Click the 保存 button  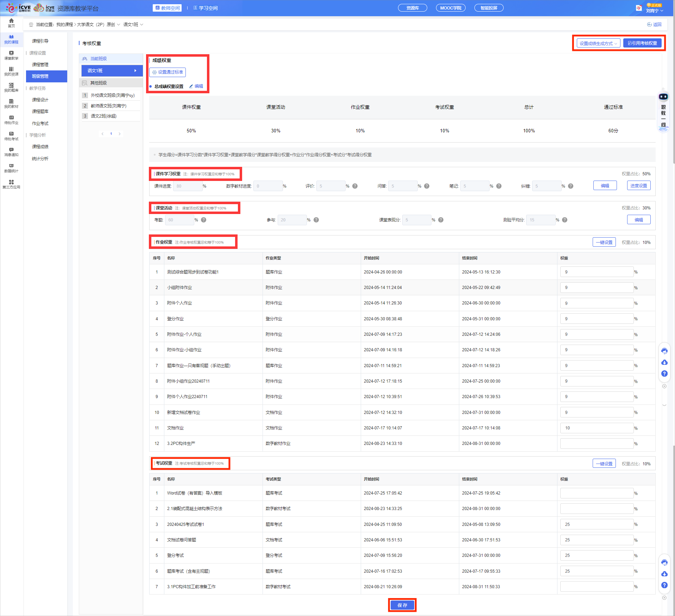pyautogui.click(x=402, y=605)
